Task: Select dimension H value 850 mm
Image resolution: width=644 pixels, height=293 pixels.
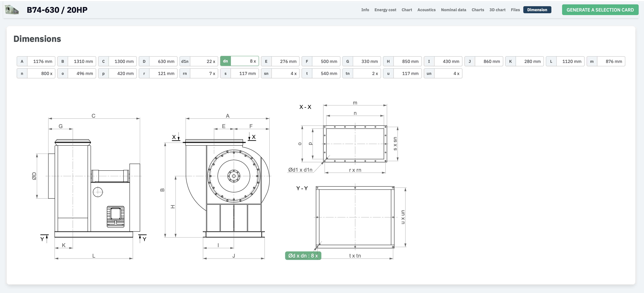Action: 403,61
